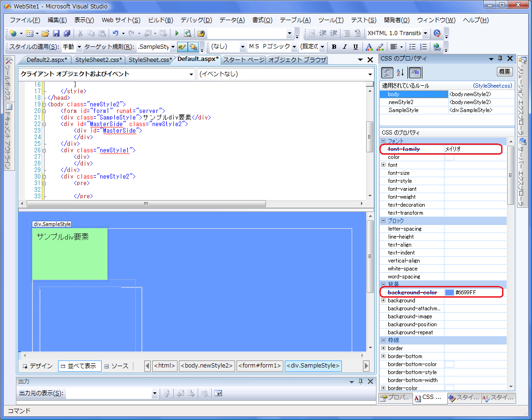The image size is (532, 420).
Task: Click the Justify alignment icon
Action: coord(393,47)
